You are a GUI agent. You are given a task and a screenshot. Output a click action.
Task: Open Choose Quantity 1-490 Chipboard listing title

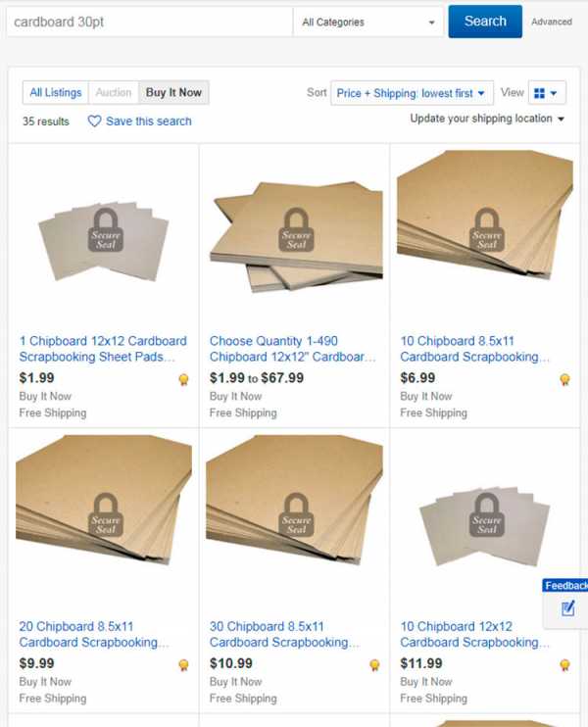[293, 349]
